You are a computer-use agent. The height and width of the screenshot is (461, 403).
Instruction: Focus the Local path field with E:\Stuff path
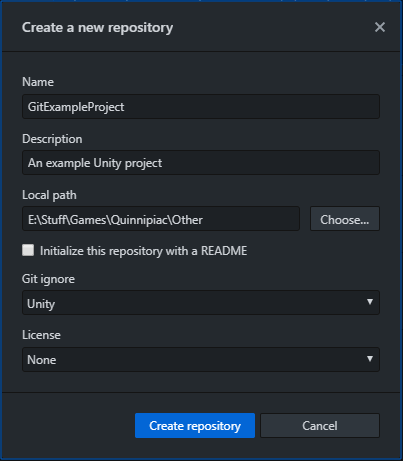(x=161, y=219)
